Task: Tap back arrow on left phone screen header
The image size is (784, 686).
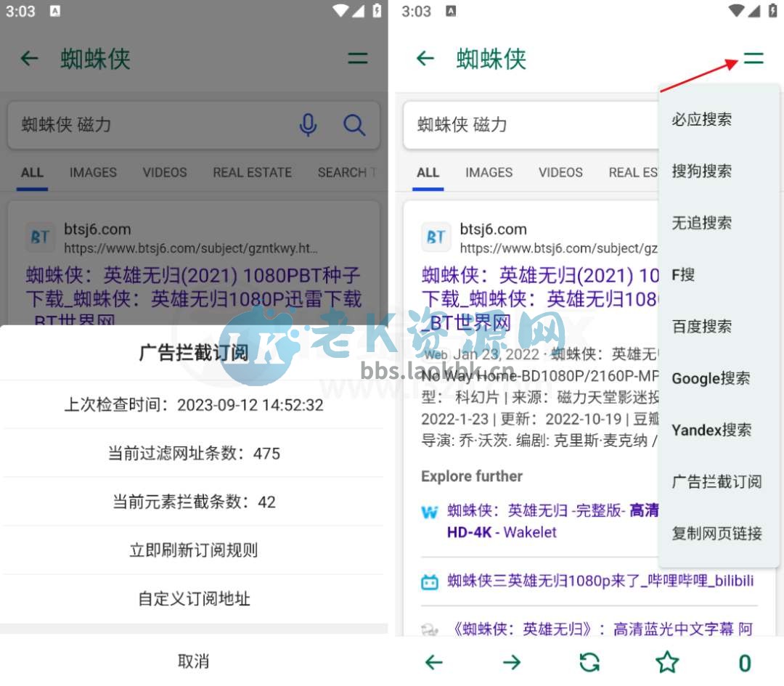Action: (x=30, y=59)
